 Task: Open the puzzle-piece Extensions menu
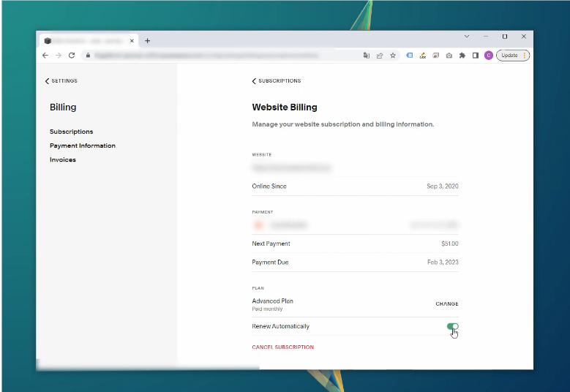pyautogui.click(x=462, y=56)
